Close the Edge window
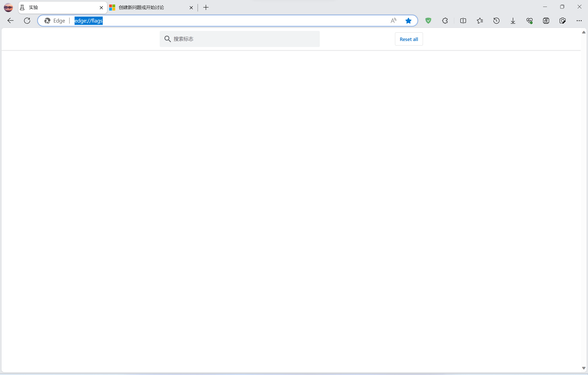Image resolution: width=588 pixels, height=375 pixels. [579, 7]
